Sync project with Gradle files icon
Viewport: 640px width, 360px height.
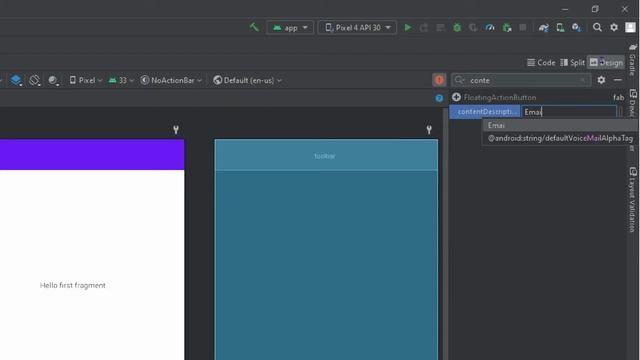(x=543, y=27)
